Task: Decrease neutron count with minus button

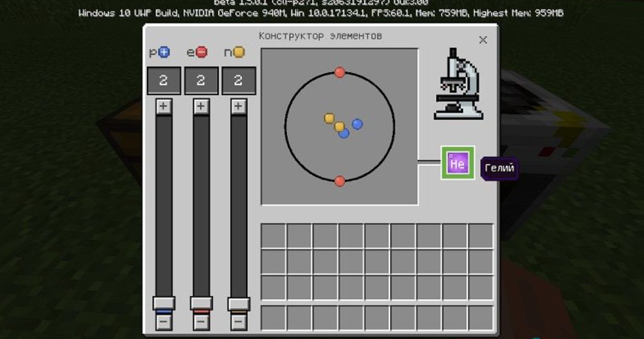Action: [x=239, y=322]
